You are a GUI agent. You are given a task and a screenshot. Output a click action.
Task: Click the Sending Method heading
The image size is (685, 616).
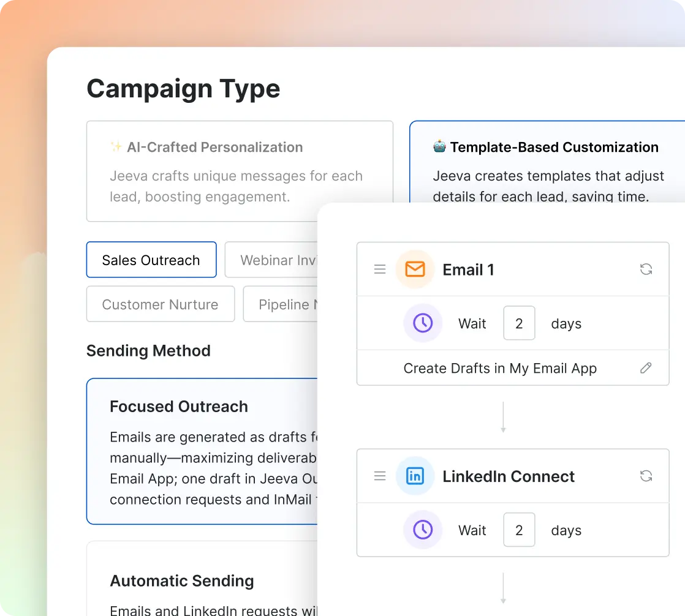tap(148, 351)
